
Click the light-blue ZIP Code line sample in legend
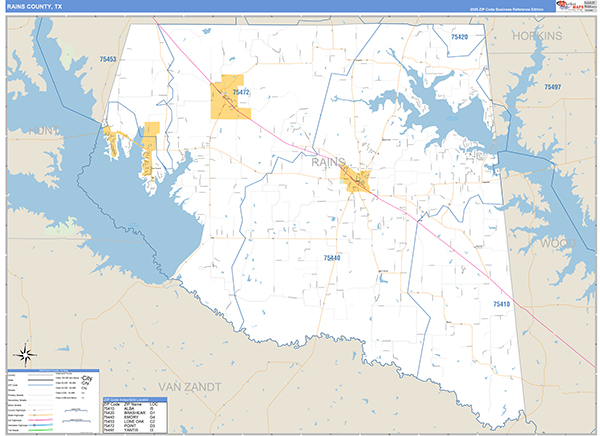41,385
